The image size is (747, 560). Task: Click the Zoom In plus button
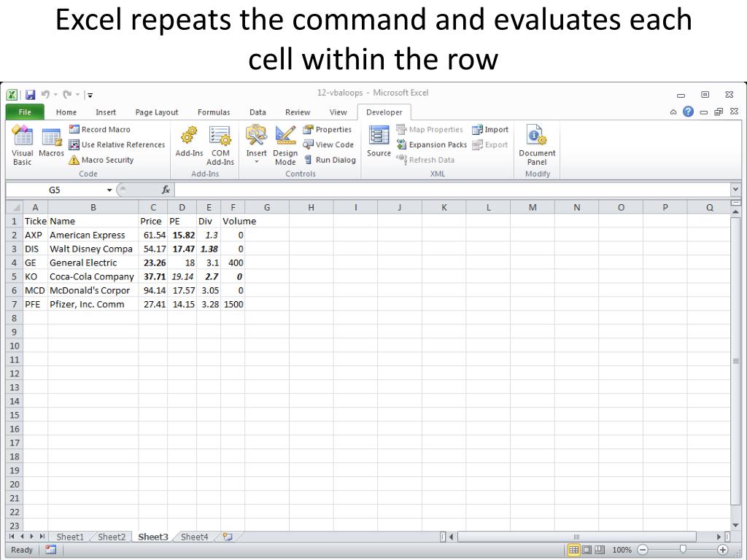(722, 550)
